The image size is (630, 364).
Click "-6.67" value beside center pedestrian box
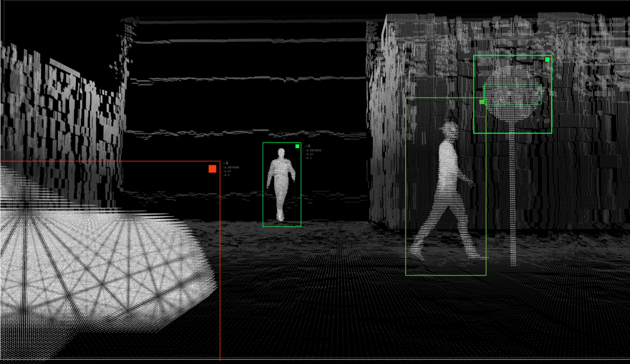click(x=309, y=154)
